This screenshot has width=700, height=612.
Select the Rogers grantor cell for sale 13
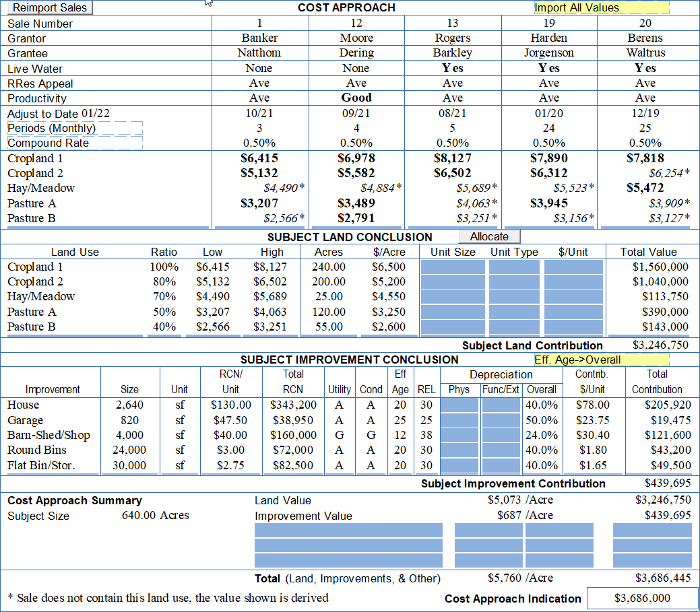click(453, 38)
